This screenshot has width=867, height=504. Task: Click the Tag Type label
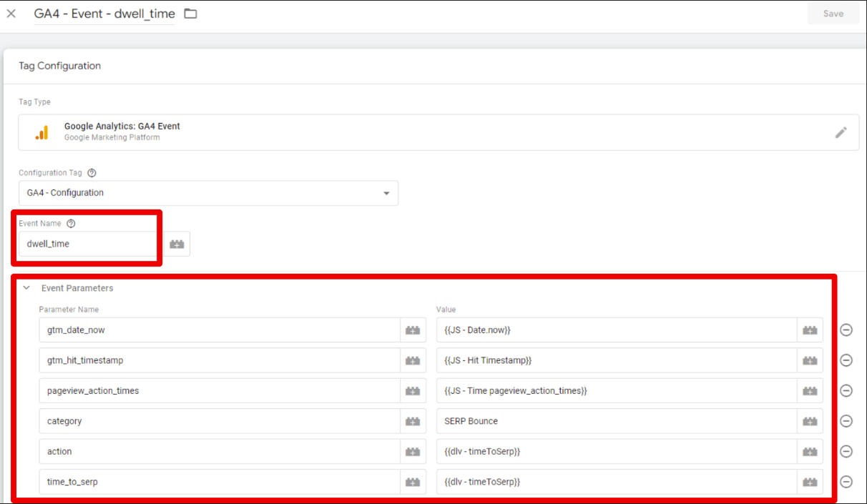34,102
